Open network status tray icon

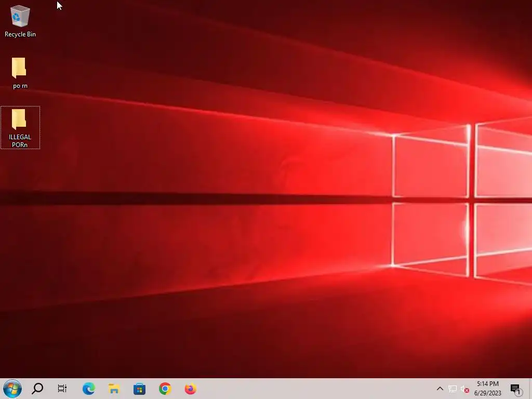tap(453, 389)
